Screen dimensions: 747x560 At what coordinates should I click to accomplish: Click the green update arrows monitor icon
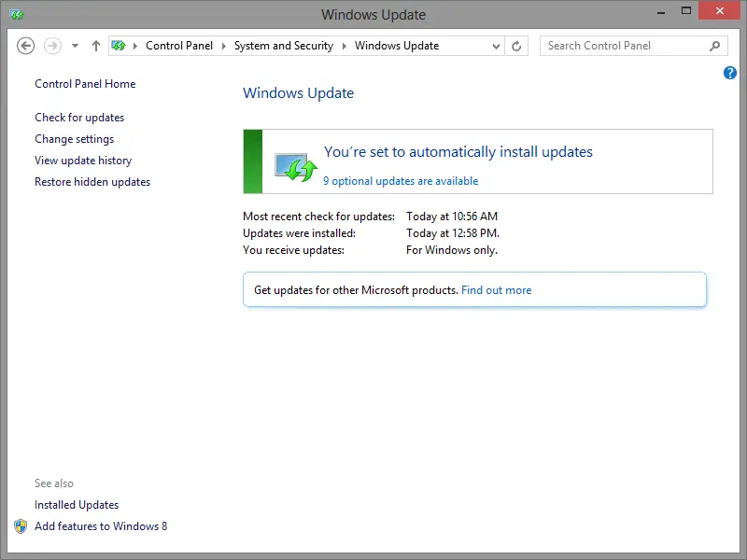click(296, 167)
